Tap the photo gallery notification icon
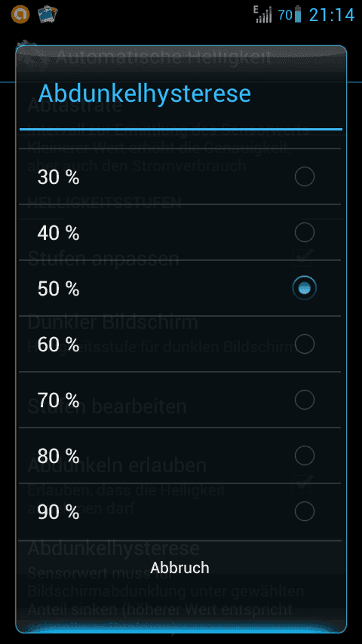Viewport: 362px width, 644px height. click(48, 14)
